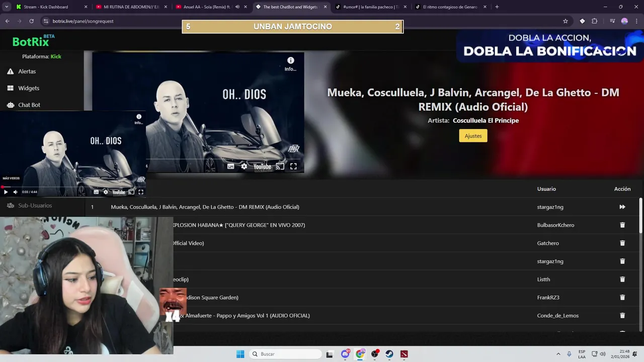Reload the browser page
The height and width of the screenshot is (362, 644).
[31, 21]
